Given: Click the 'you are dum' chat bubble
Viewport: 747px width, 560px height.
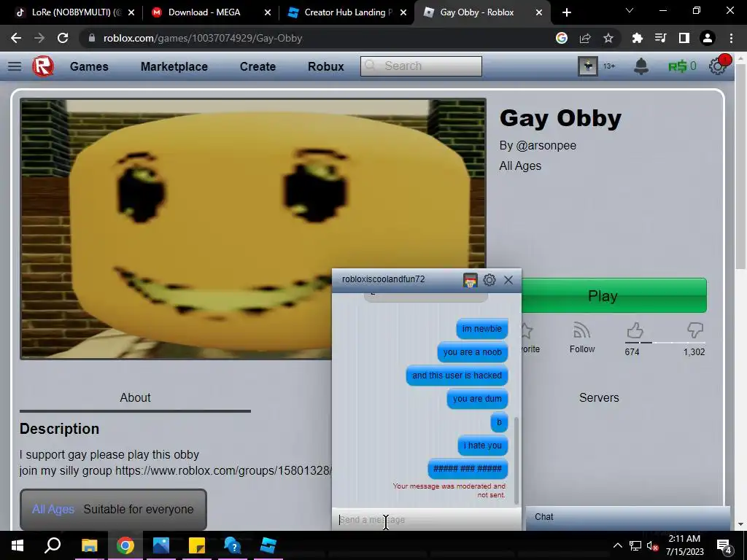Looking at the screenshot, I should [x=477, y=399].
